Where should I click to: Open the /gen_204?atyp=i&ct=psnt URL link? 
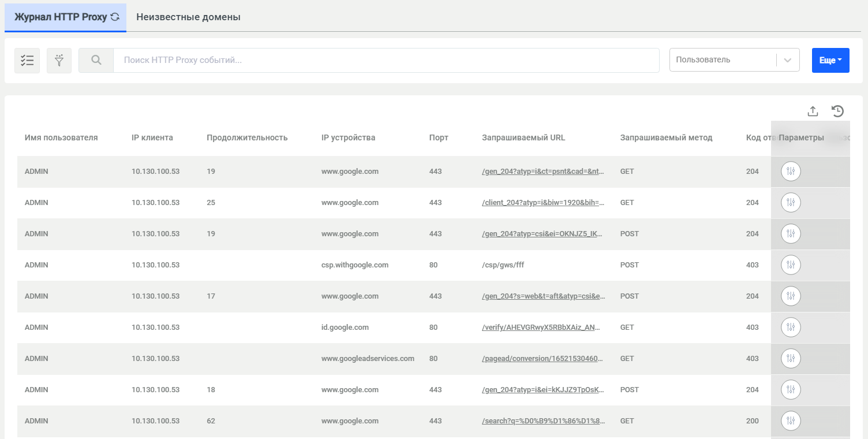coord(543,172)
